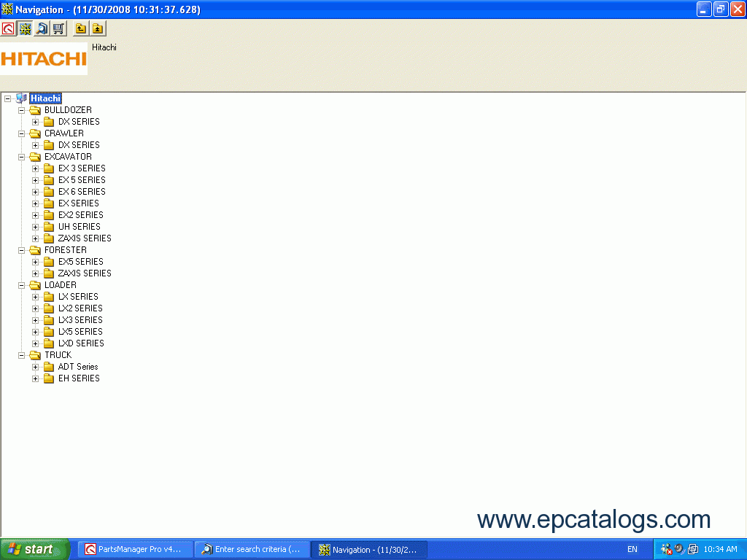Collapse the Hitachi root node

[7, 98]
